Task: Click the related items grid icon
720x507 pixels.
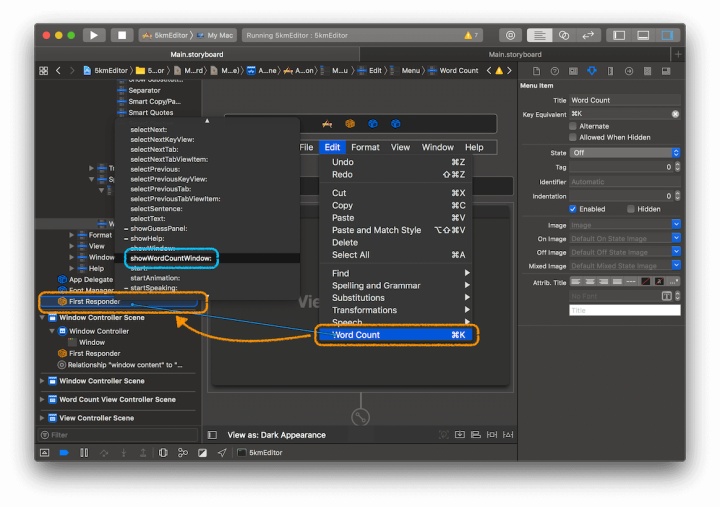Action: point(44,71)
